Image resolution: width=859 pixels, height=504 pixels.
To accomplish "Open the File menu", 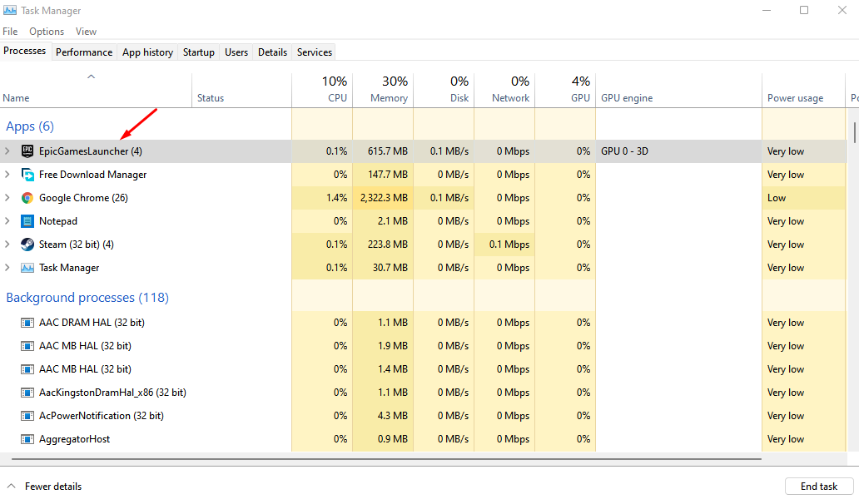I will [10, 32].
